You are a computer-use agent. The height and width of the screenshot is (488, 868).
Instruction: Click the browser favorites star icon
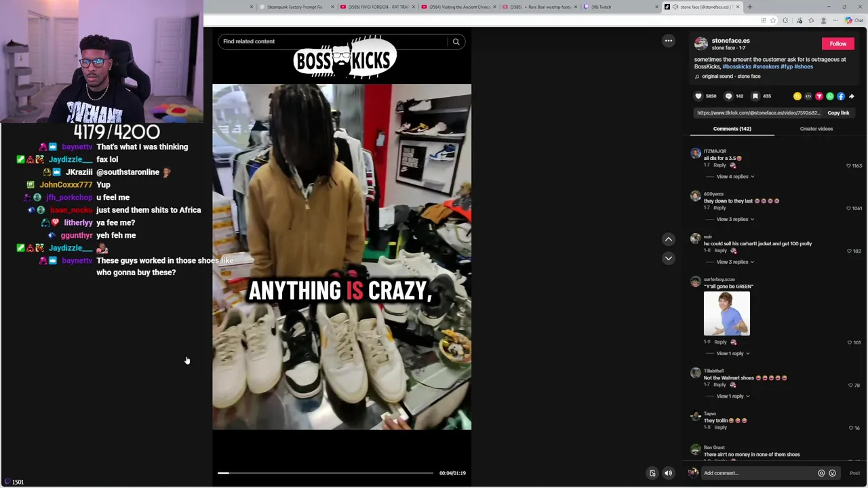(x=773, y=21)
